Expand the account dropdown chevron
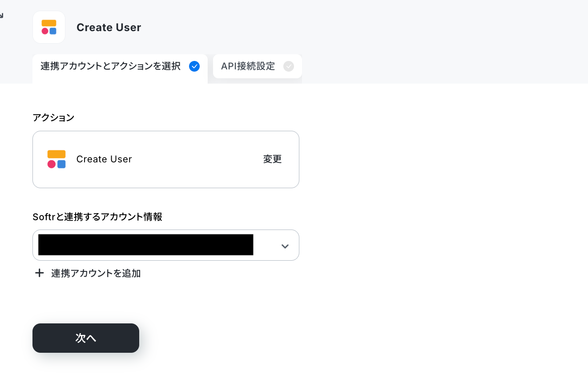The height and width of the screenshot is (375, 588). pos(285,246)
